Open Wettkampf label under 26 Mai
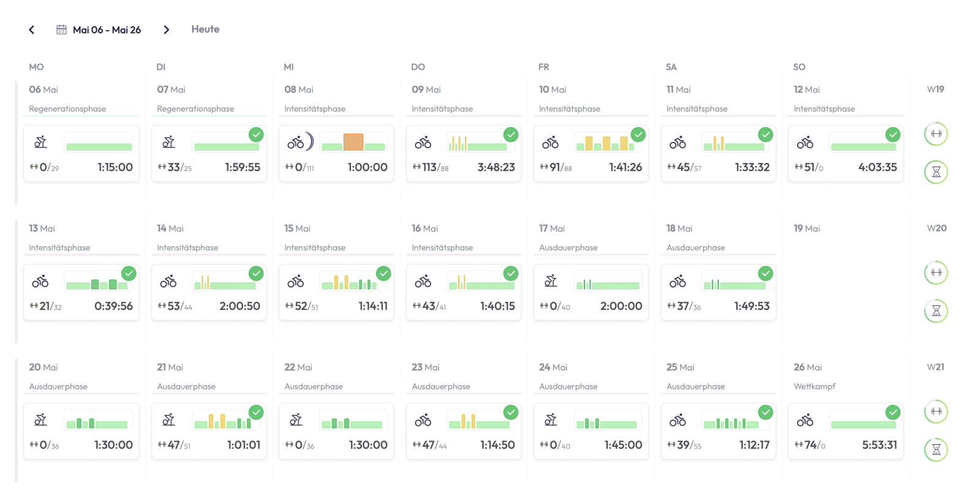The image size is (980, 503). point(815,387)
